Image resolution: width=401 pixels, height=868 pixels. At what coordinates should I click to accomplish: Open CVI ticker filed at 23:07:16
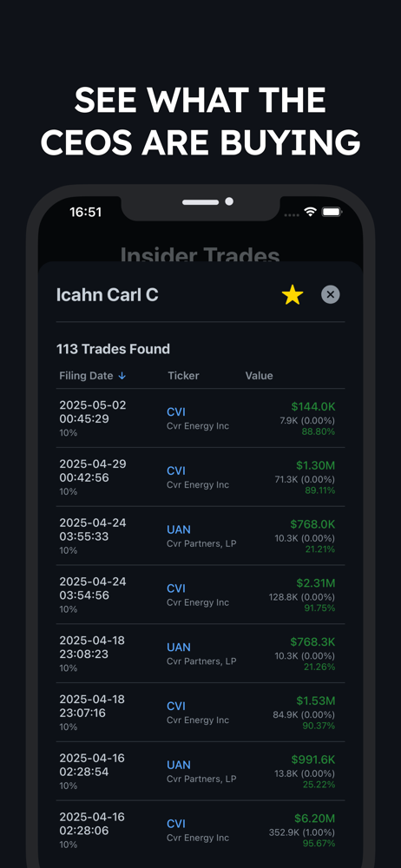pyautogui.click(x=176, y=707)
